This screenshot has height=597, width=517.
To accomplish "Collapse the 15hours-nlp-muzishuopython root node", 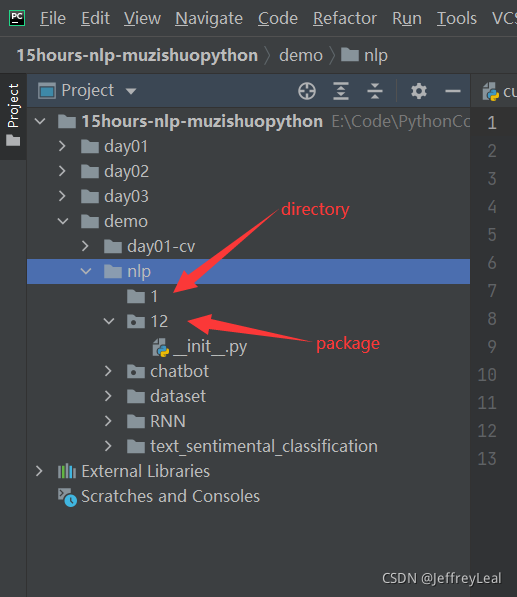I will (40, 122).
